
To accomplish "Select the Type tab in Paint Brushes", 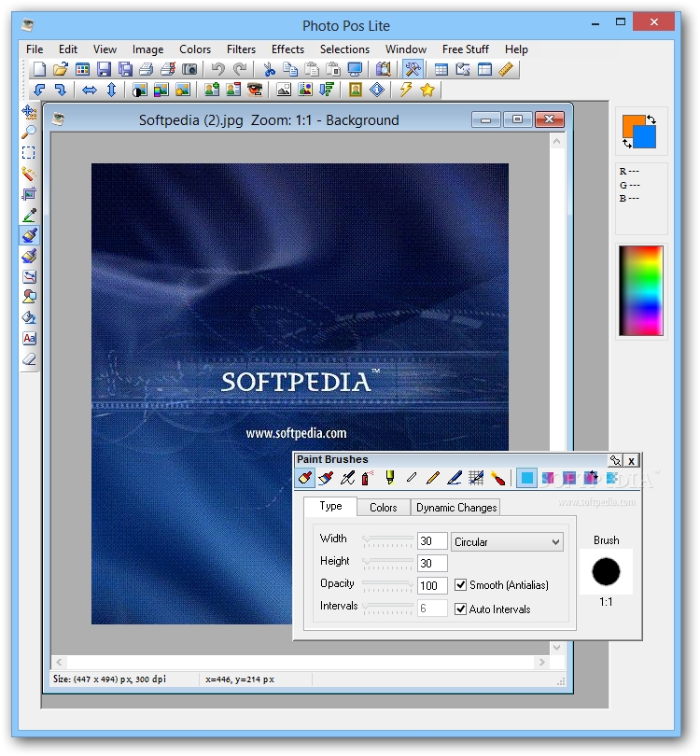I will pyautogui.click(x=330, y=506).
